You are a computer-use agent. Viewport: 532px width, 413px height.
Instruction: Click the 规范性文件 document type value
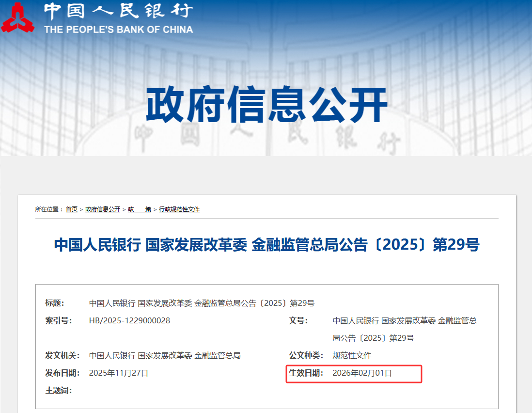pos(352,356)
